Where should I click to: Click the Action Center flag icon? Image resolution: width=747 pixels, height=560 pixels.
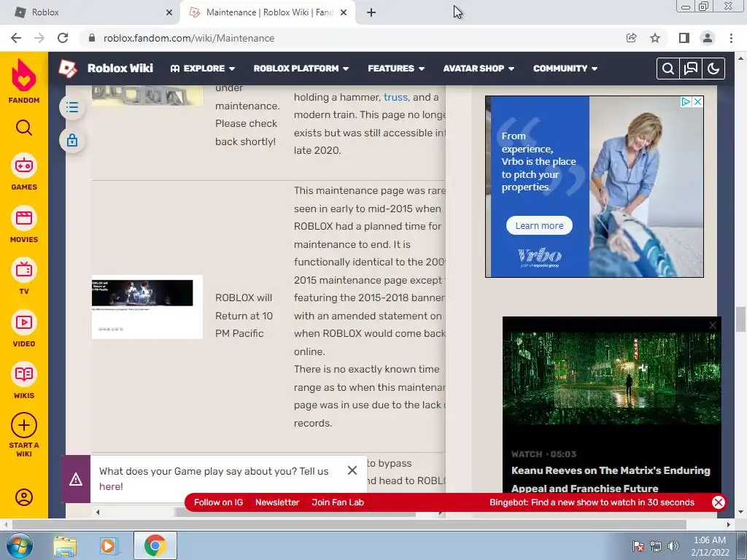click(x=638, y=546)
